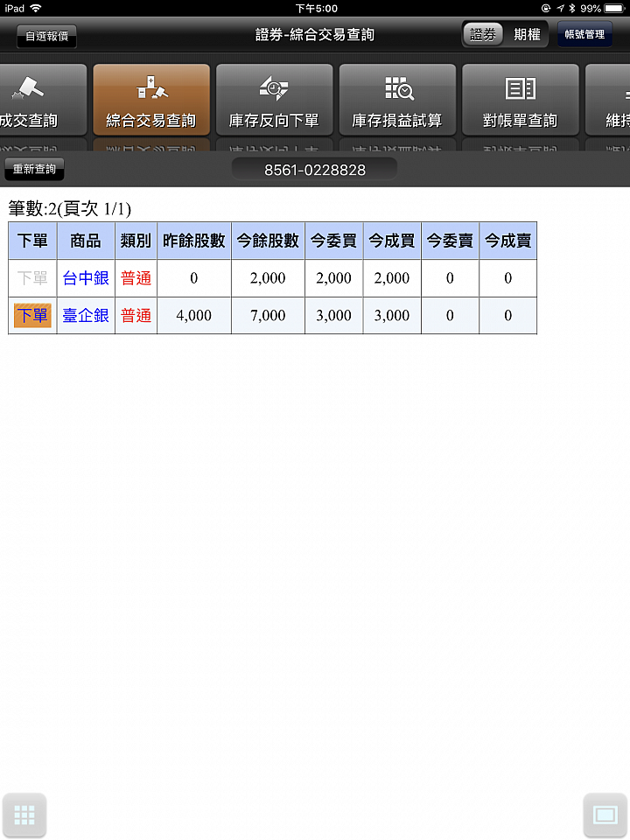630x840 pixels.
Task: Open account selector 8561-0228828
Action: click(x=314, y=170)
